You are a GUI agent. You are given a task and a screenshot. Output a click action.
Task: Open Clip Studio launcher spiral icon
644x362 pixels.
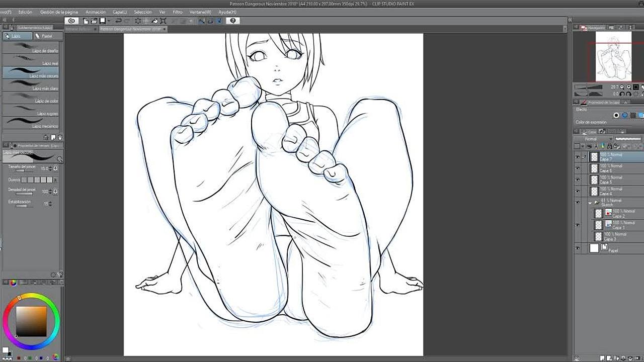coord(72,21)
